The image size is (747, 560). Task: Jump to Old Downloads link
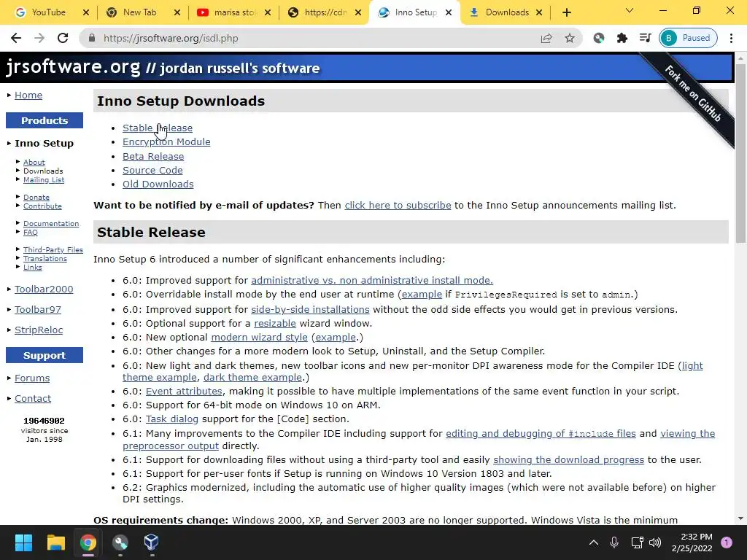click(158, 184)
